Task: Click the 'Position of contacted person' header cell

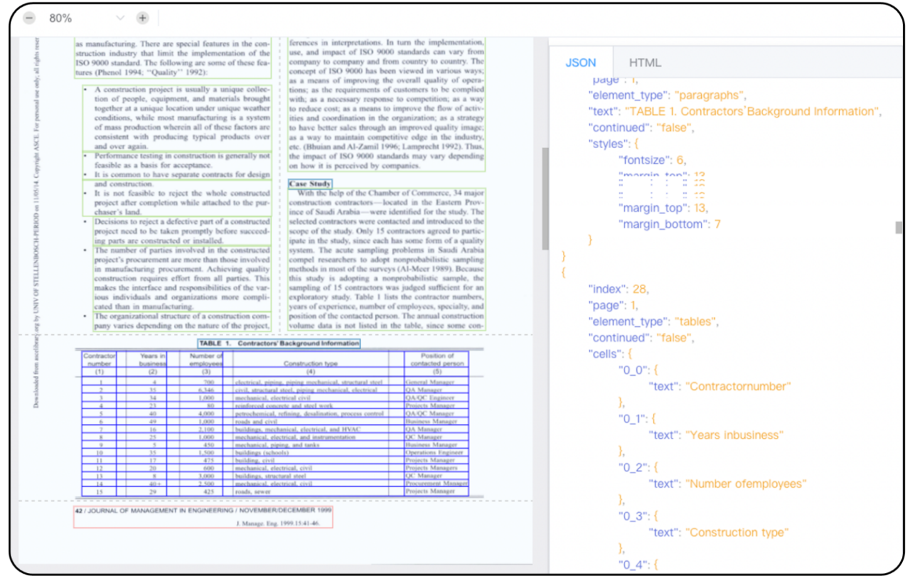Action: pyautogui.click(x=437, y=360)
